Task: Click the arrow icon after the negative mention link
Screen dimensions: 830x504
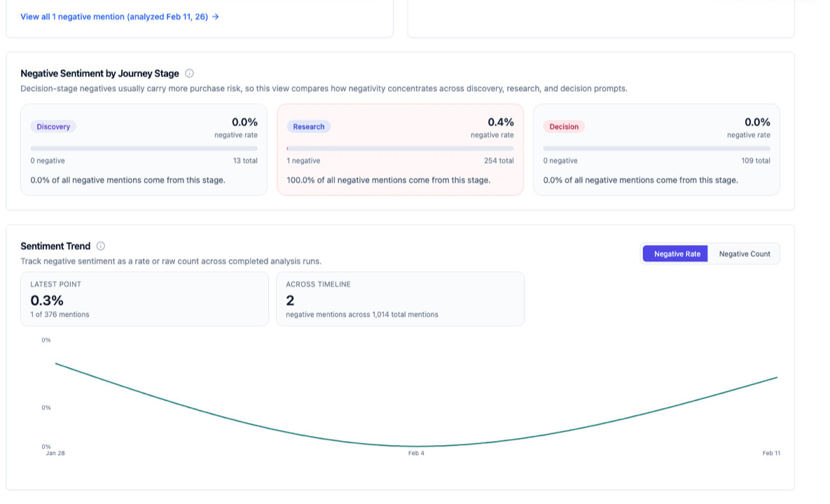Action: coord(216,16)
